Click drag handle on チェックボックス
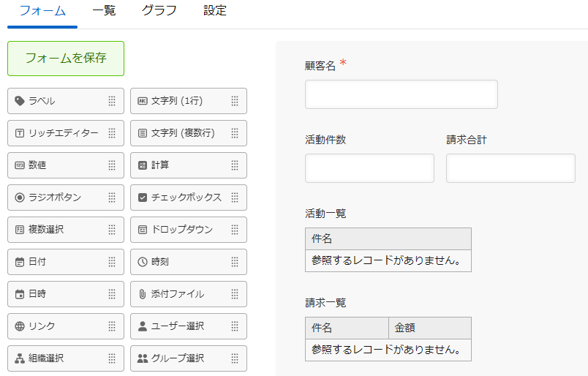The width and height of the screenshot is (588, 376). point(235,198)
